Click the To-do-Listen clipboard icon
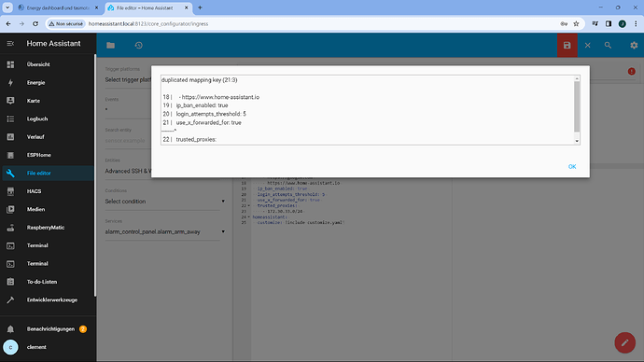This screenshot has height=362, width=644. point(10,282)
